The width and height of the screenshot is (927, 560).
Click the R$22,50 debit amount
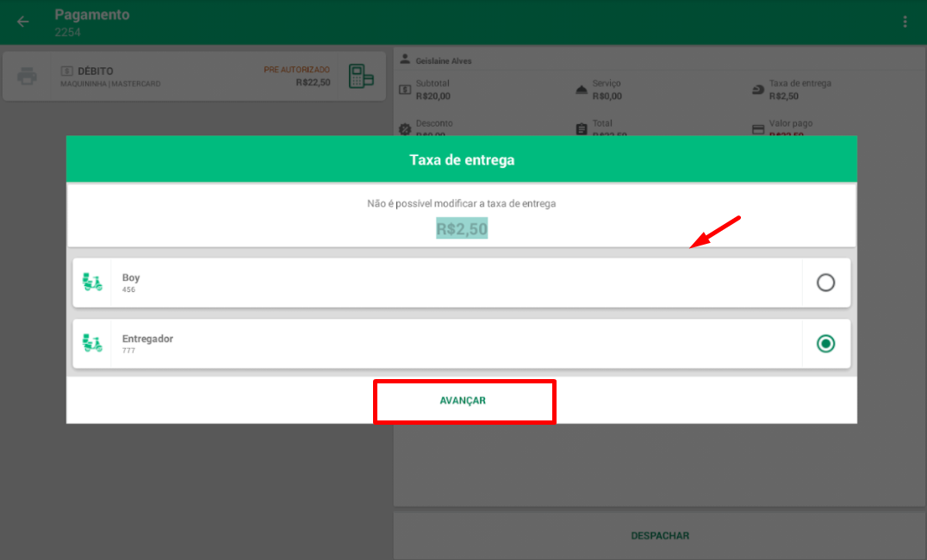click(314, 83)
